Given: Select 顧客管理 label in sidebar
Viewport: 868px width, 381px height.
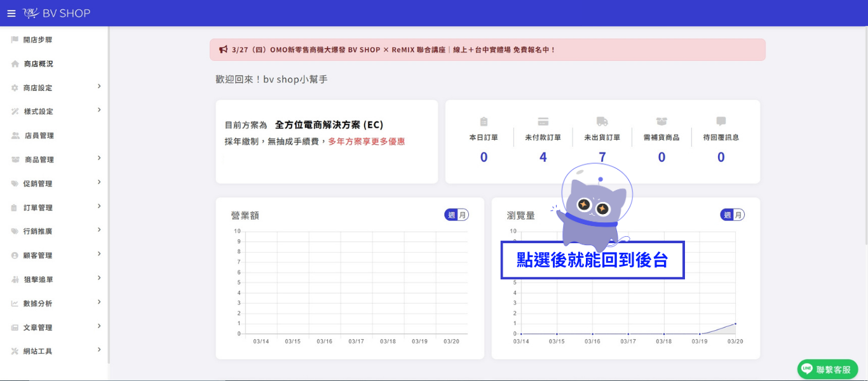Looking at the screenshot, I should 38,255.
